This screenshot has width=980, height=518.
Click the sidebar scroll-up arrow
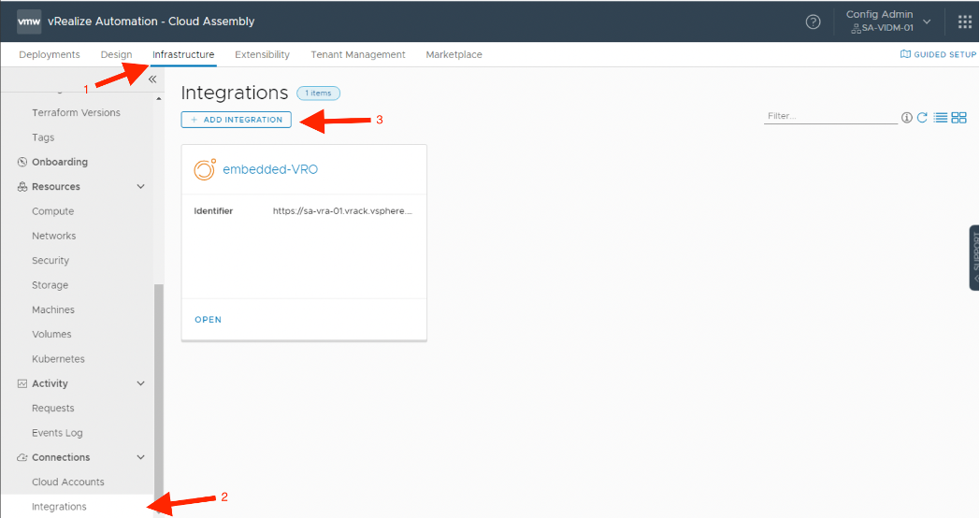coord(159,99)
